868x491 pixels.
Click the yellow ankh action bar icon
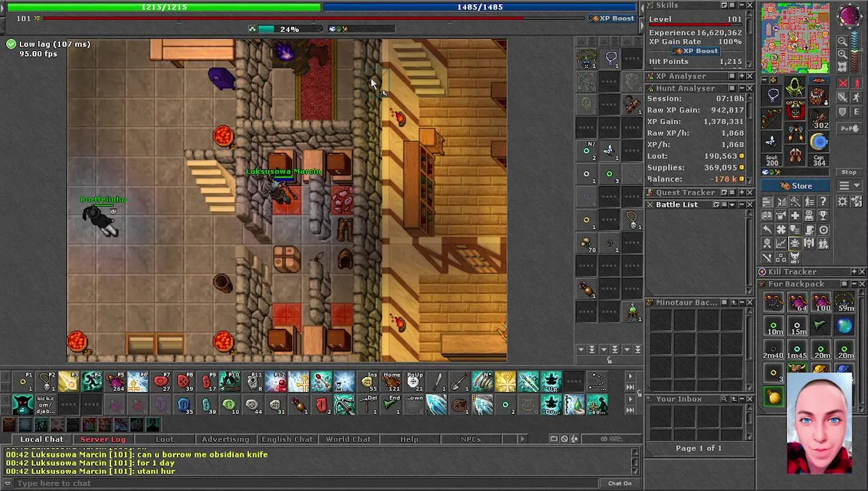(506, 382)
